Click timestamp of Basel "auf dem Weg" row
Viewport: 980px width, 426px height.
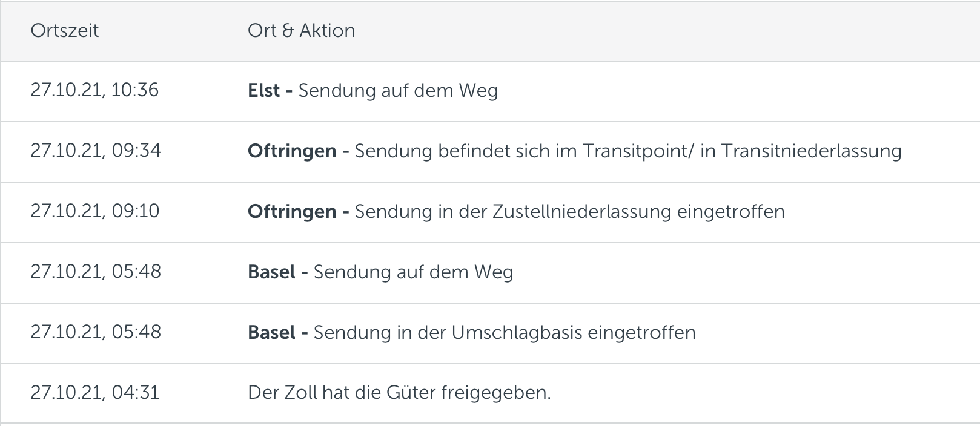(96, 272)
